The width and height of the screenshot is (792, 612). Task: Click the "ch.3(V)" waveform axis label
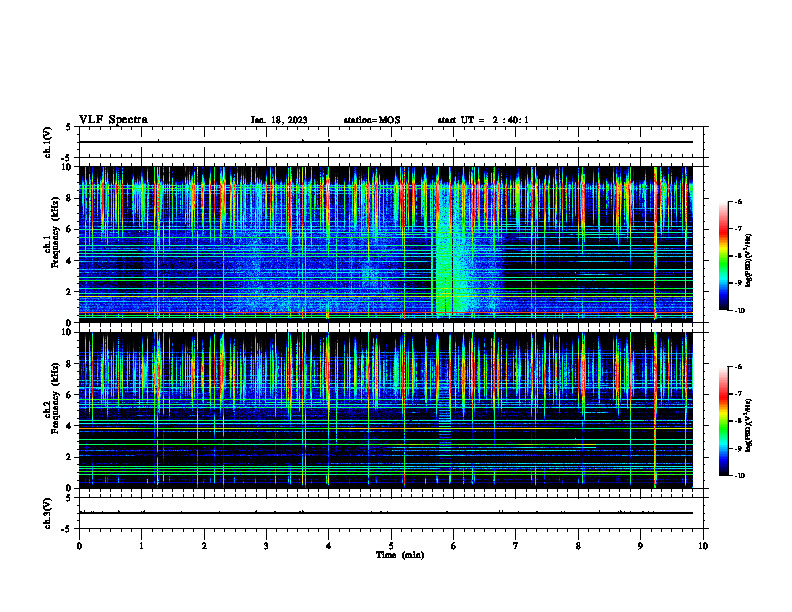[48, 513]
